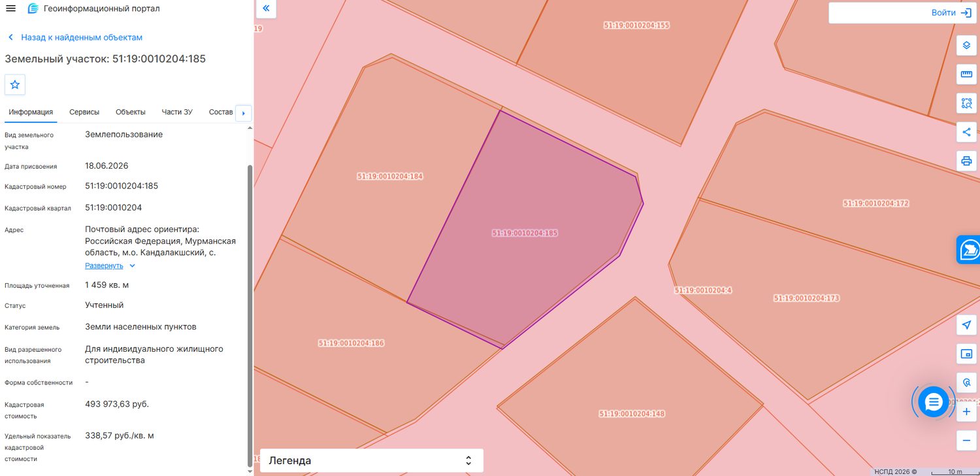Click the status value Учтенный

[x=105, y=305]
